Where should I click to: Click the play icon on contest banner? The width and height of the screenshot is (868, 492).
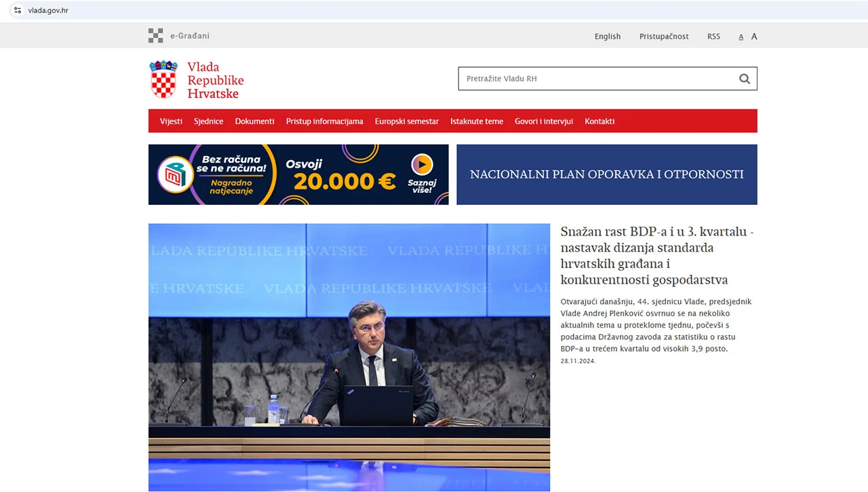422,165
